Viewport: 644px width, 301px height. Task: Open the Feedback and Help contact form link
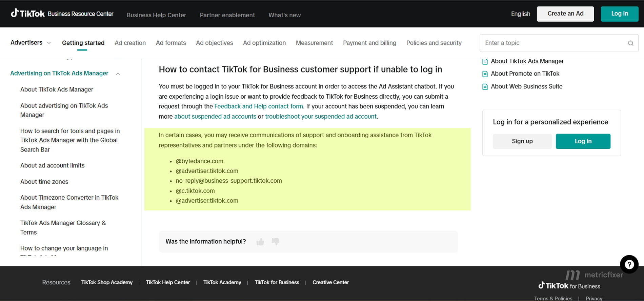point(259,106)
